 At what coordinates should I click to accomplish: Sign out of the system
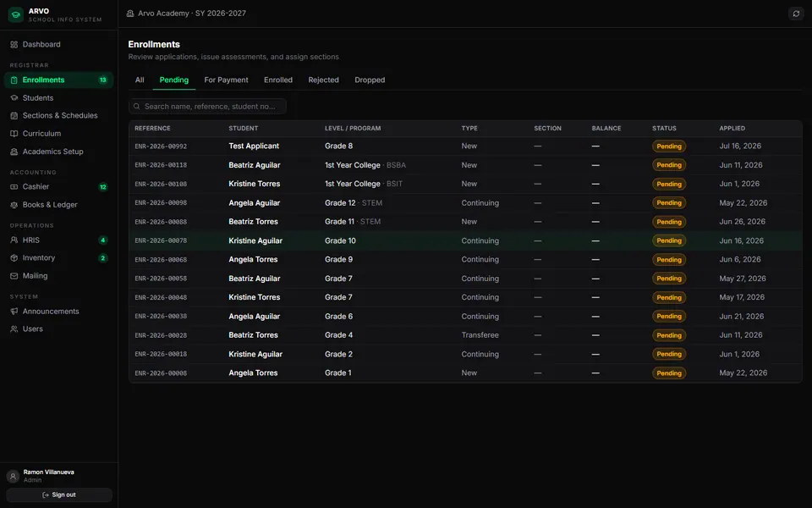(59, 495)
